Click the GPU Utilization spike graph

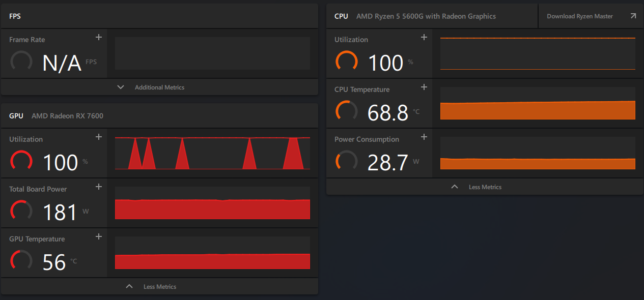212,153
